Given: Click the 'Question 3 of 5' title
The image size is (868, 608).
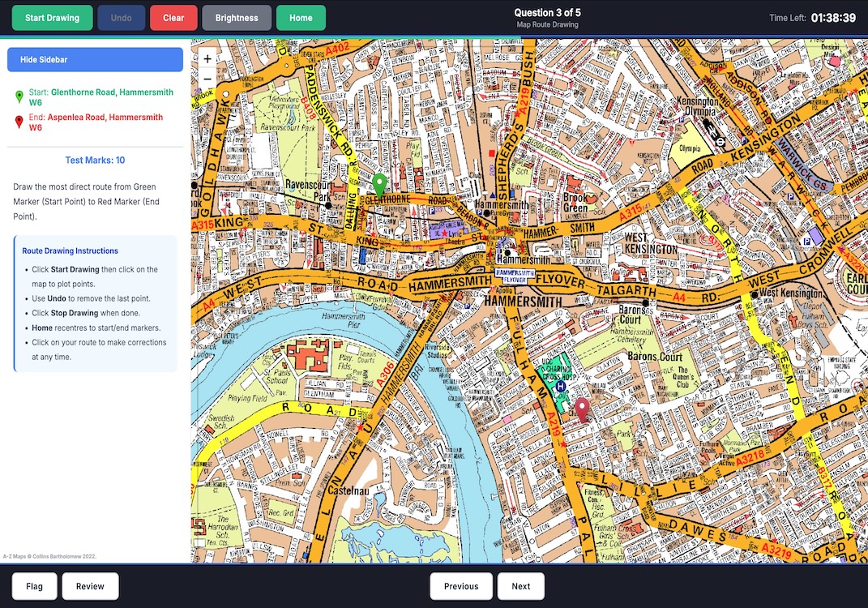Looking at the screenshot, I should 548,12.
